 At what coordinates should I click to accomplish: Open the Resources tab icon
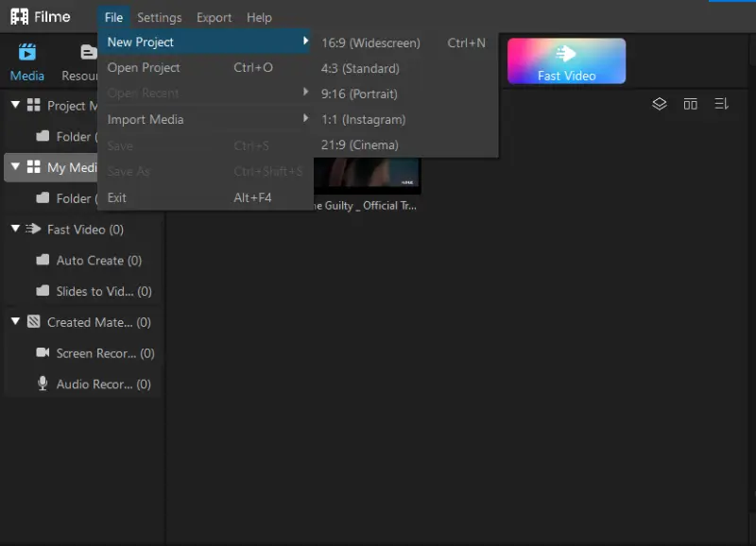(89, 52)
